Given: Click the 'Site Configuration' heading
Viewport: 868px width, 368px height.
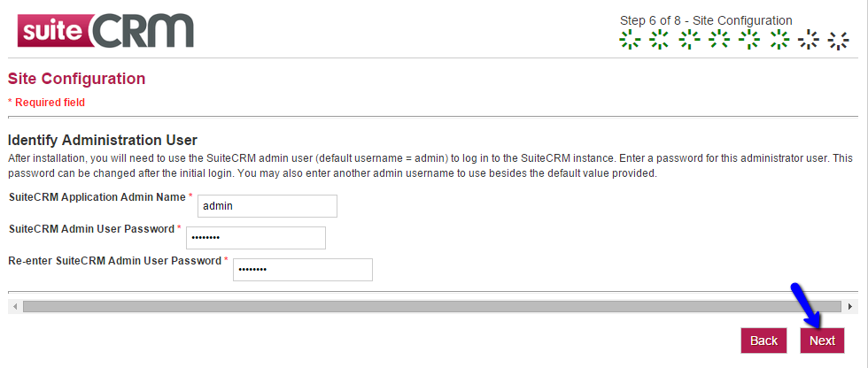Looking at the screenshot, I should pos(76,79).
